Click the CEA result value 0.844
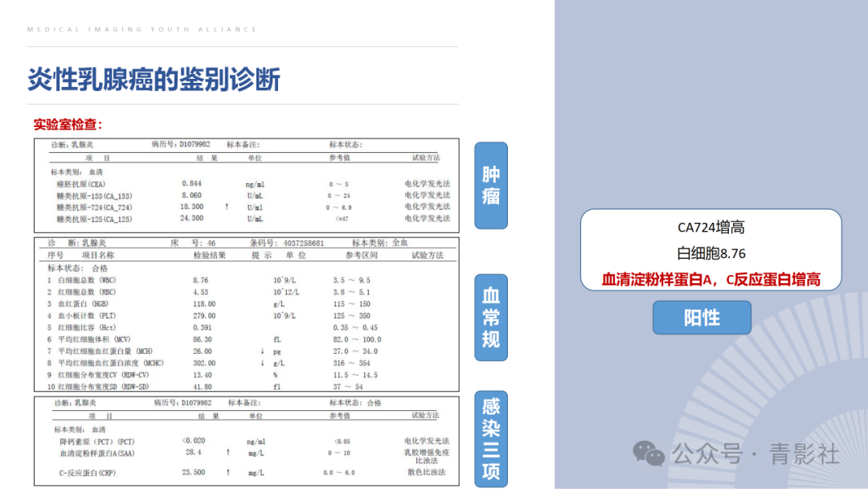 [191, 183]
